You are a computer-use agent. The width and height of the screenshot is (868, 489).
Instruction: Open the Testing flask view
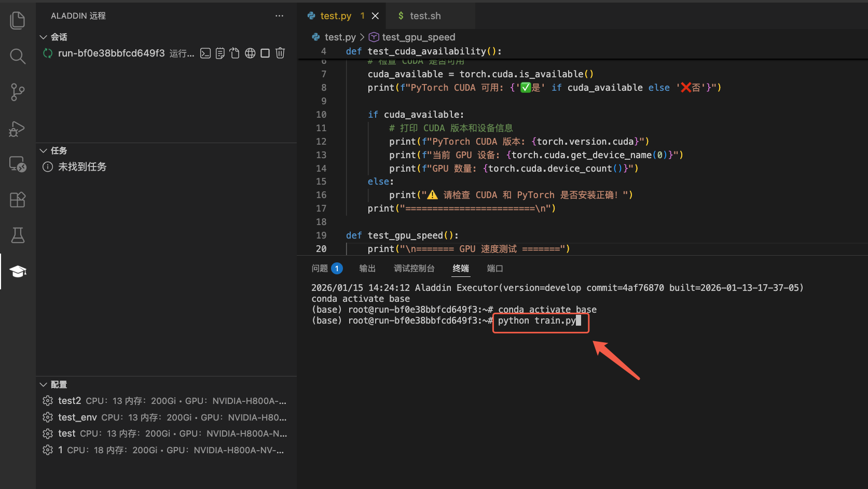click(18, 235)
